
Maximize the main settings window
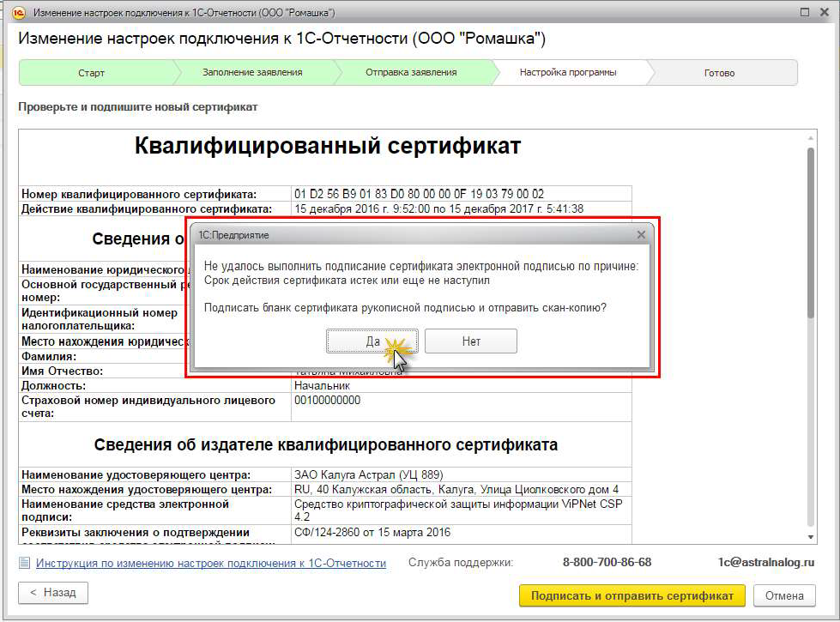pyautogui.click(x=804, y=13)
